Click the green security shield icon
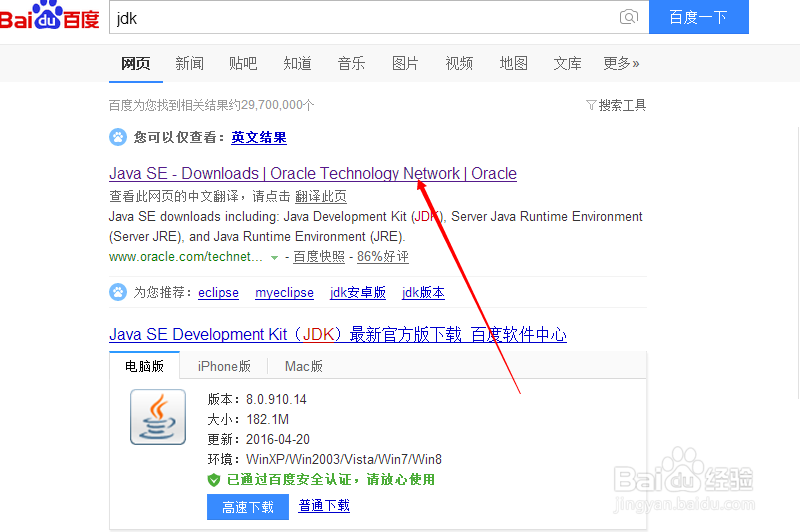Screen dimensions: 800x532 (x=214, y=479)
